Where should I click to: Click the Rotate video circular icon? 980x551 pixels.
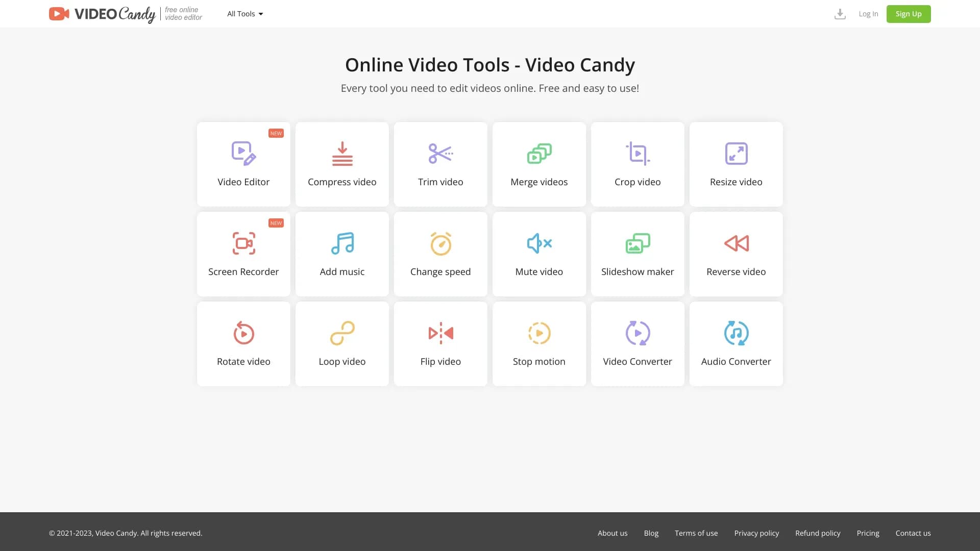point(243,333)
